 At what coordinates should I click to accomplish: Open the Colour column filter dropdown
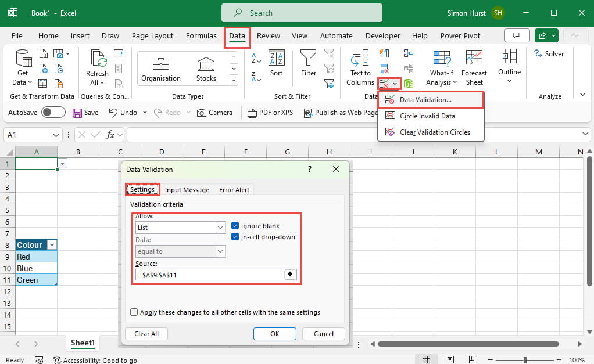(51, 245)
